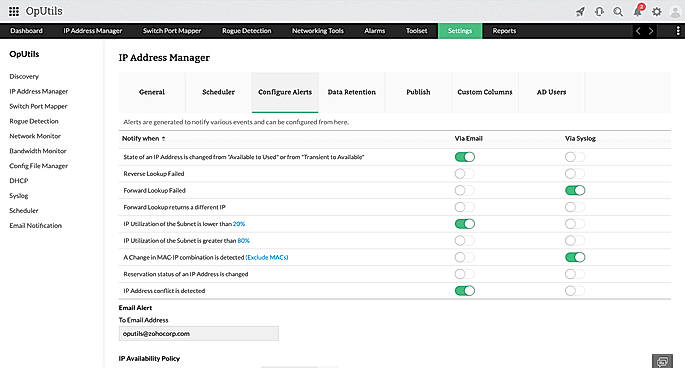
Task: Switch to the Scheduler tab
Action: (218, 92)
